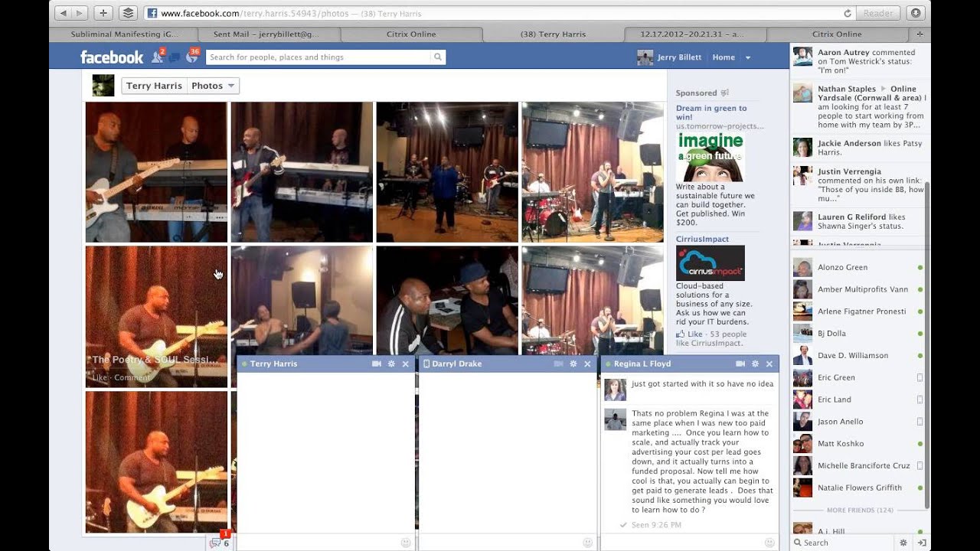Hide the chat sidebar icon
Image resolution: width=980 pixels, height=551 pixels.
point(922,543)
